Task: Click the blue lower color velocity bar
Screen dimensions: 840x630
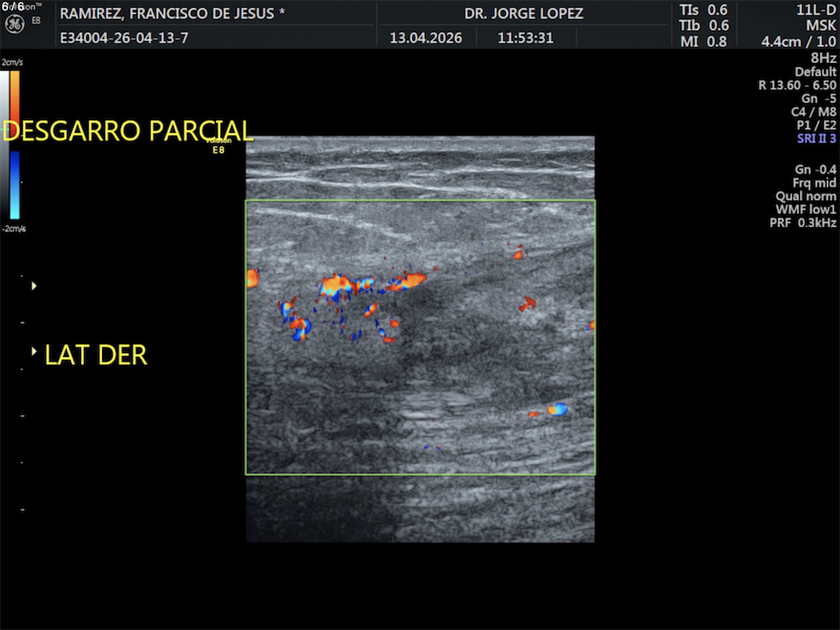Action: [15, 185]
